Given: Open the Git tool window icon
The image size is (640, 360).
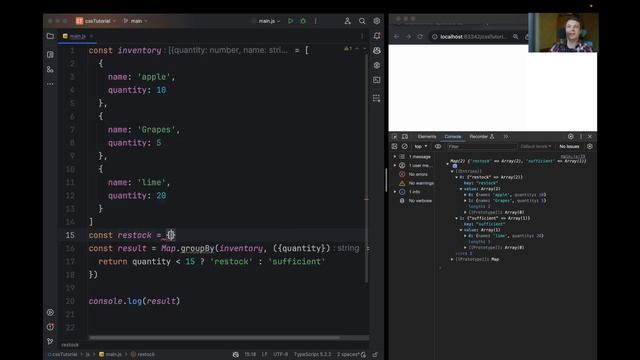Looking at the screenshot, I should click(50, 341).
